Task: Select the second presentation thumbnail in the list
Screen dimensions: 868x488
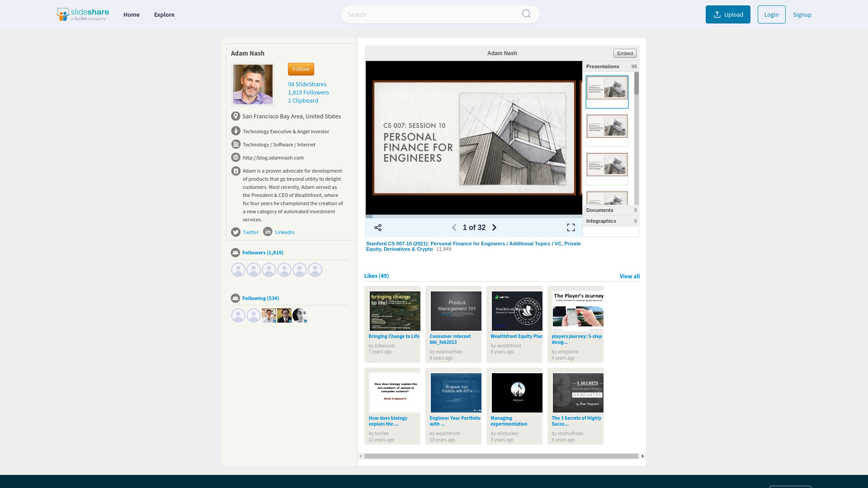Action: click(x=607, y=130)
